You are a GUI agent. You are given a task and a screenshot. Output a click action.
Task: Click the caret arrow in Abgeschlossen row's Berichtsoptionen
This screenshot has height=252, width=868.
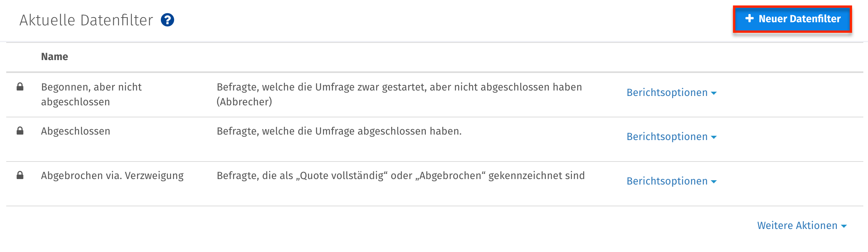(x=714, y=137)
